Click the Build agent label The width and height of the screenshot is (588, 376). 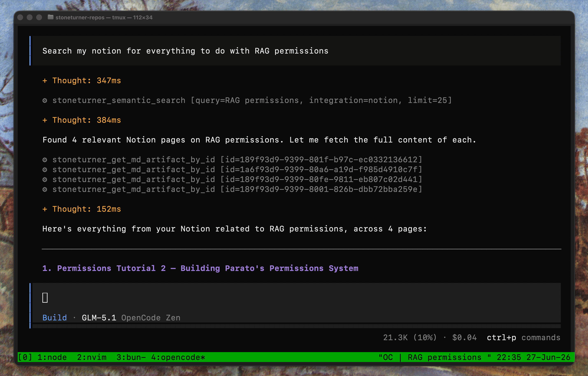click(x=55, y=318)
